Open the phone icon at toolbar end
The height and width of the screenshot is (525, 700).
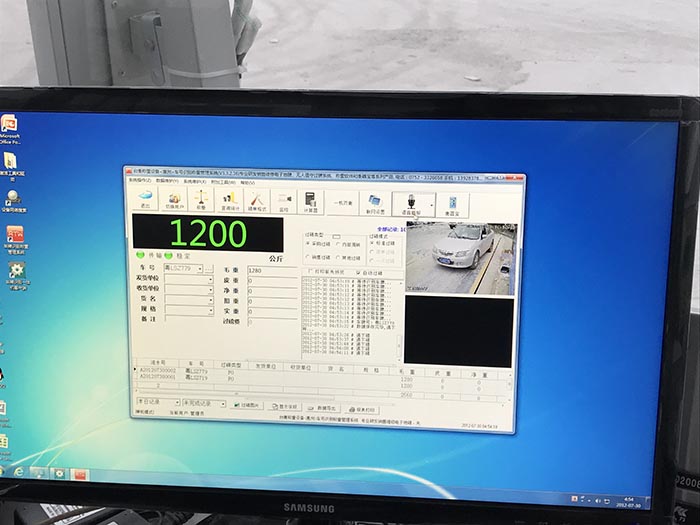452,205
